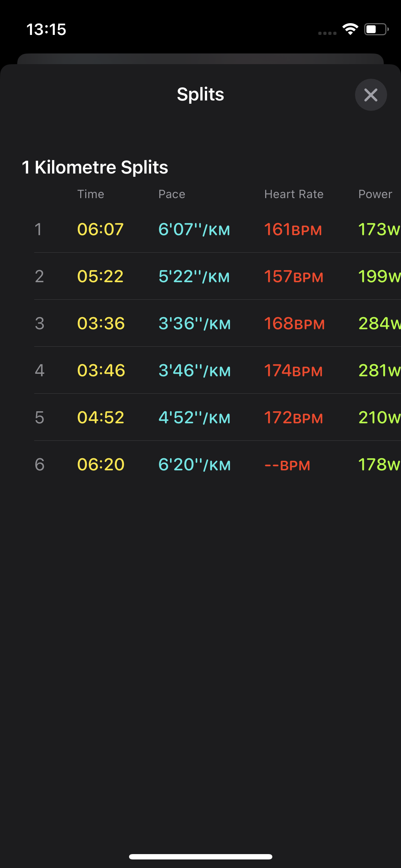This screenshot has height=868, width=401.
Task: Tap split 3 heart rate 168BPM
Action: point(294,324)
